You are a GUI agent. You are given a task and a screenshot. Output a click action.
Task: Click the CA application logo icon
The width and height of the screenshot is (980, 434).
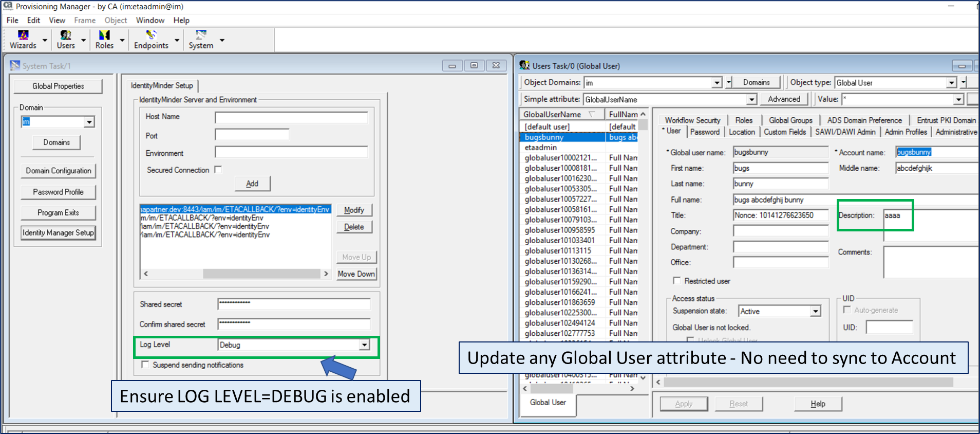pyautogui.click(x=8, y=6)
